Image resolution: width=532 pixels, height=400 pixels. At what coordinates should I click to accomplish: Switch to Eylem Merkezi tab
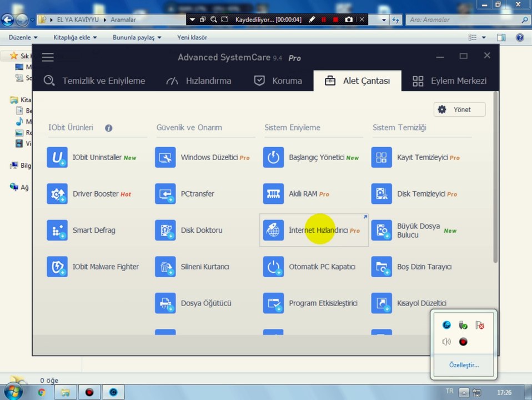(x=450, y=81)
